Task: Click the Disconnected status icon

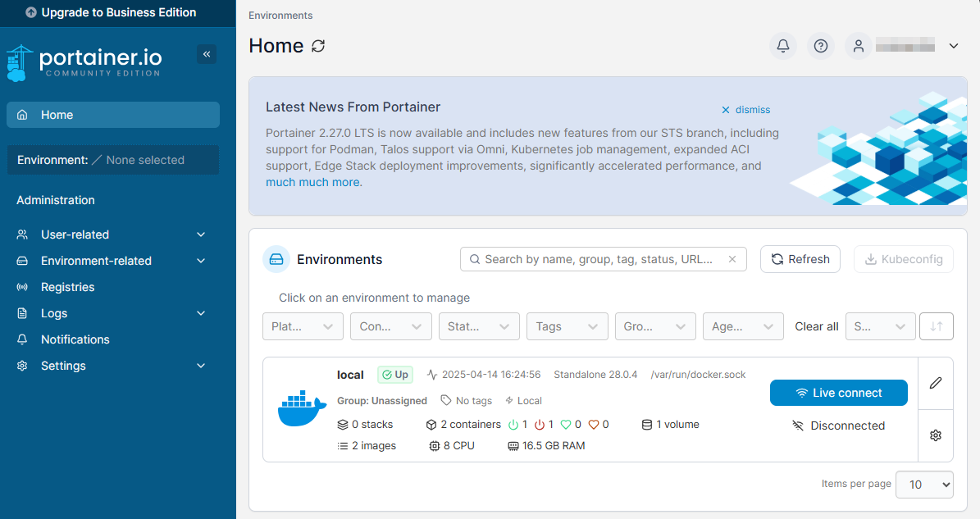Action: tap(798, 426)
